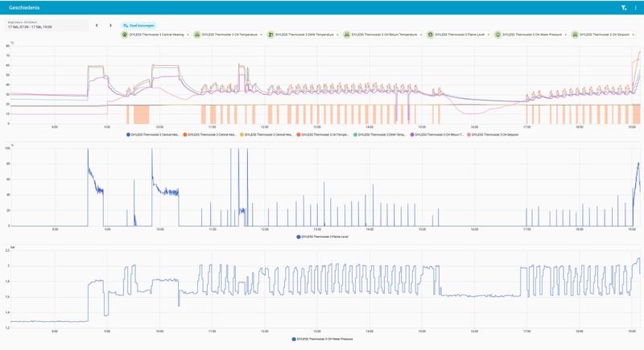This screenshot has height=350, width=644.
Task: Click the 'Doel toevoegen' add target button
Action: tap(138, 26)
